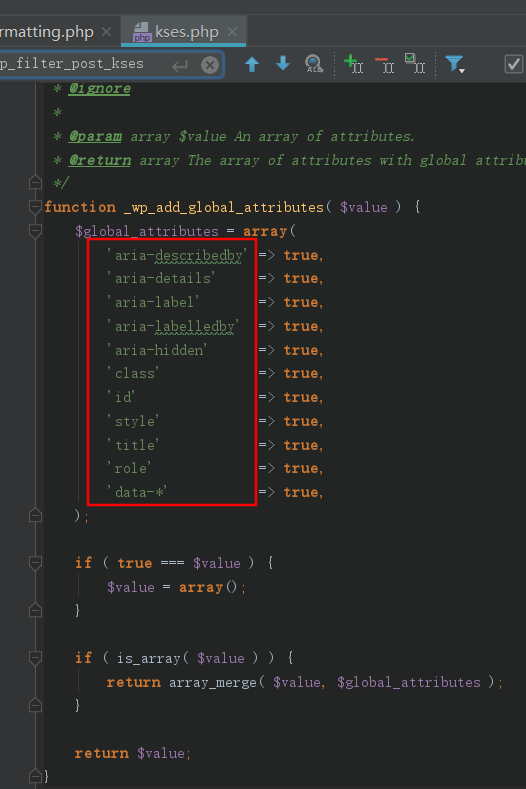Open the formatting.php editor tab
526x789 pixels.
pyautogui.click(x=47, y=32)
